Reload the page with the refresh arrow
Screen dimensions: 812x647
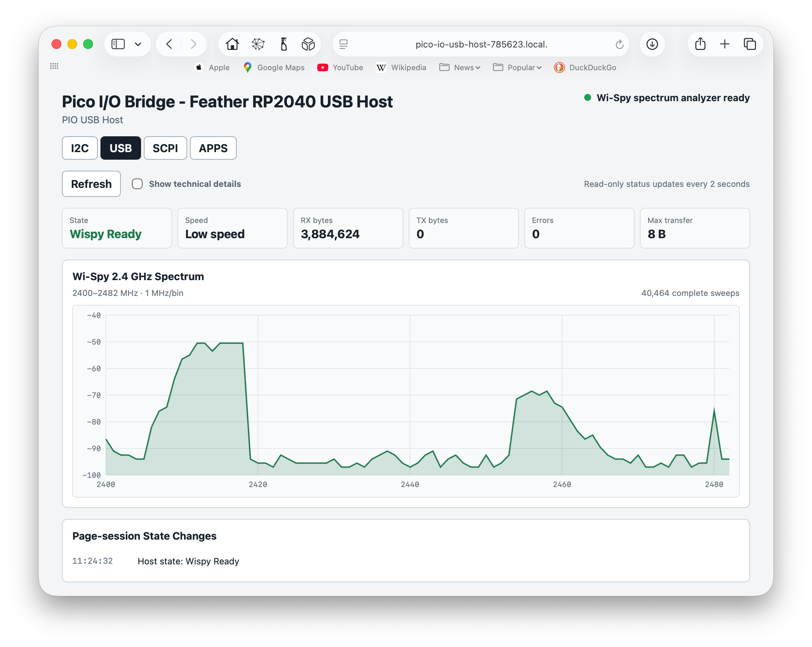[619, 44]
